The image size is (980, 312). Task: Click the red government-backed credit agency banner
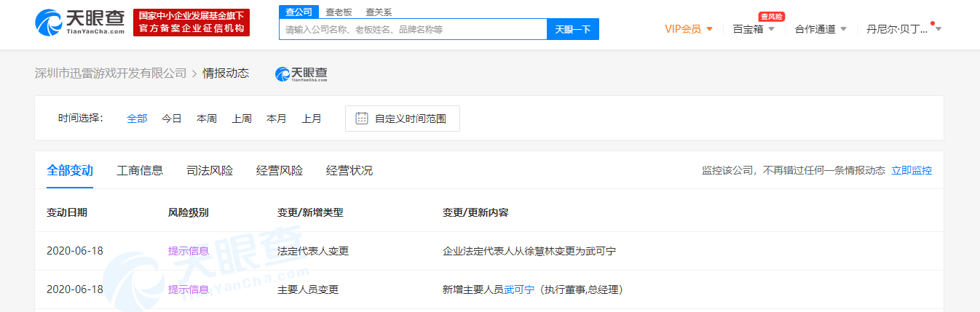click(x=191, y=23)
